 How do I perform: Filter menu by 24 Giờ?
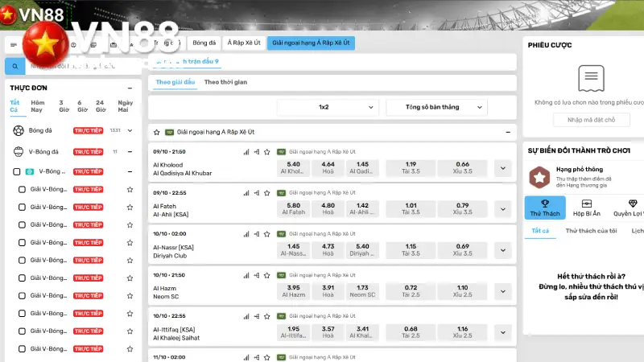point(101,106)
